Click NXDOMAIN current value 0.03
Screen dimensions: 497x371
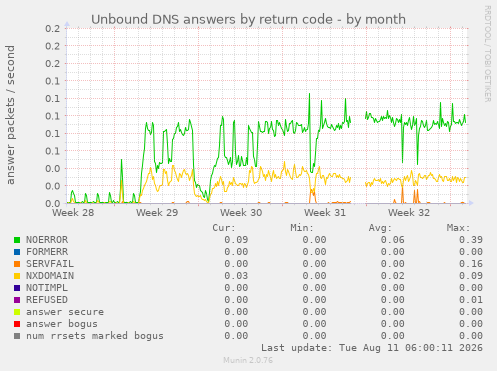236,276
